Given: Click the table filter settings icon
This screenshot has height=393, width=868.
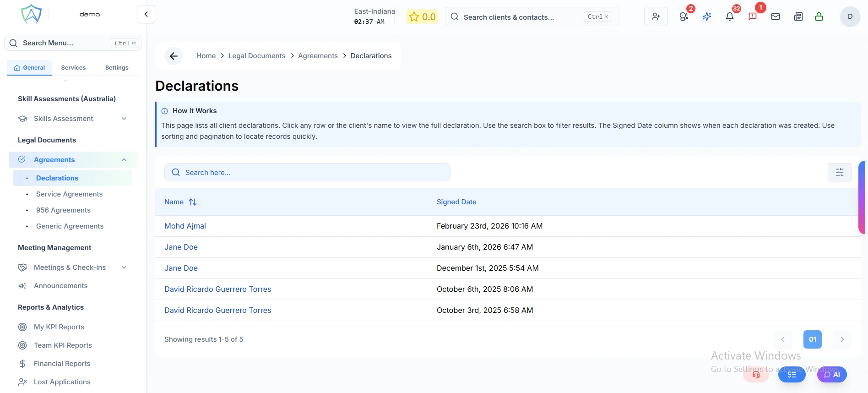Looking at the screenshot, I should pyautogui.click(x=839, y=172).
